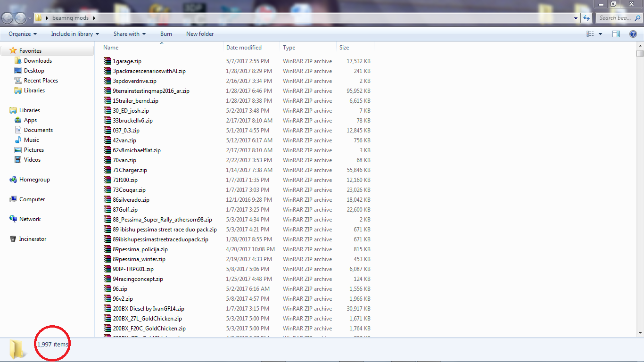Image resolution: width=644 pixels, height=362 pixels.
Task: Select 33bruckellv6.zip archive icon
Action: (x=107, y=121)
